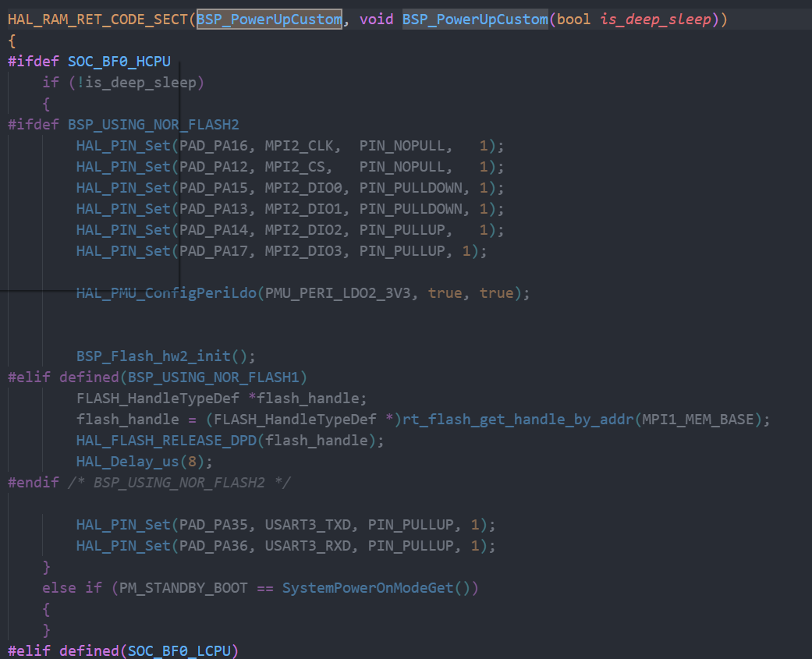Click the BSP_PowerUpCustom function name after void
The width and height of the screenshot is (812, 659).
475,19
